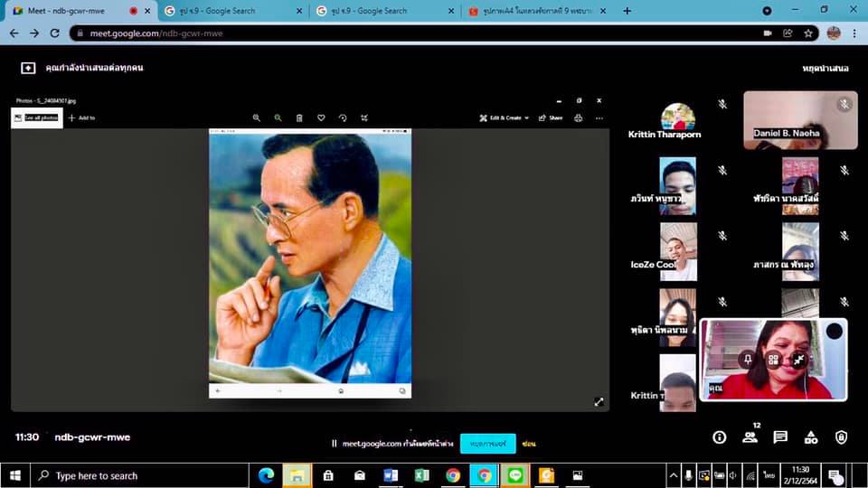
Task: Open host controls shield icon
Action: pos(842,437)
